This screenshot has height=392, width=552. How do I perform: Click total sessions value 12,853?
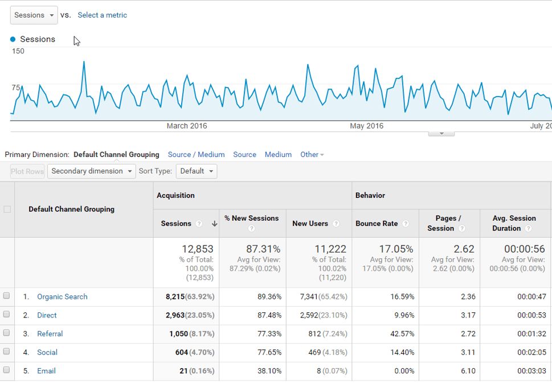(198, 249)
